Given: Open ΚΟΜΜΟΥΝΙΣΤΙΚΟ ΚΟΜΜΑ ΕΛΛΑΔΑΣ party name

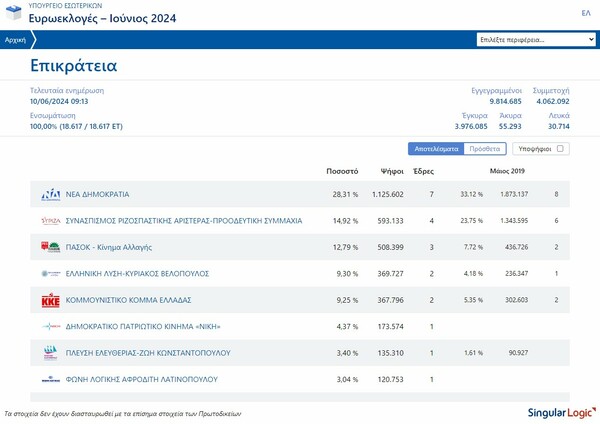Looking at the screenshot, I should coord(128,300).
